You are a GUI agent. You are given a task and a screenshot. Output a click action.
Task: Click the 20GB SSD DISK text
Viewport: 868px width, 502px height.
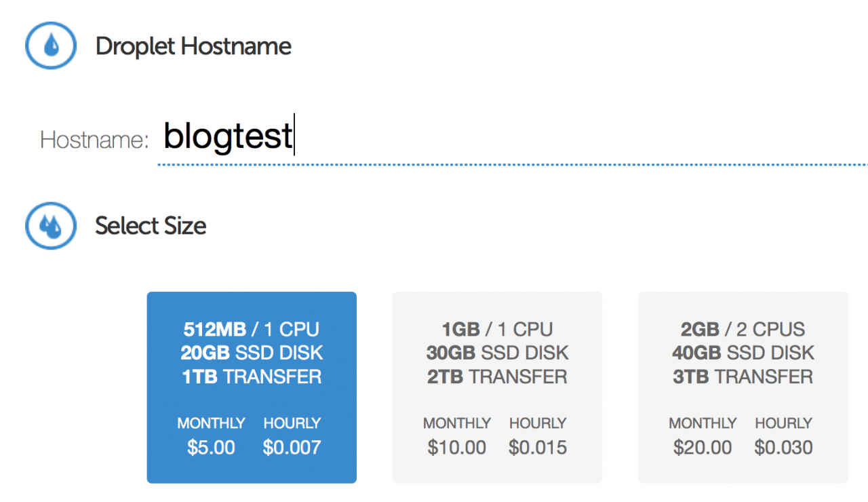tap(252, 353)
